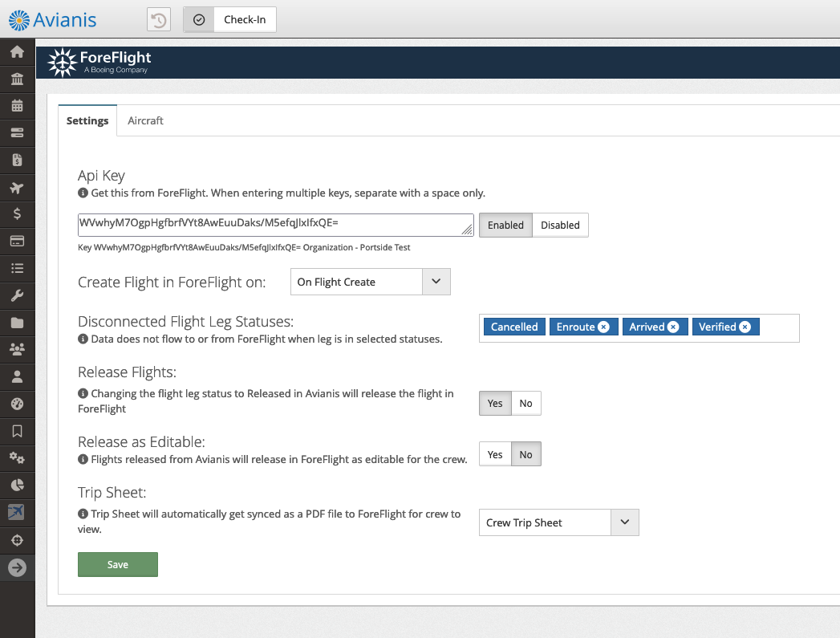Click the airplane icon in sidebar

(17, 188)
